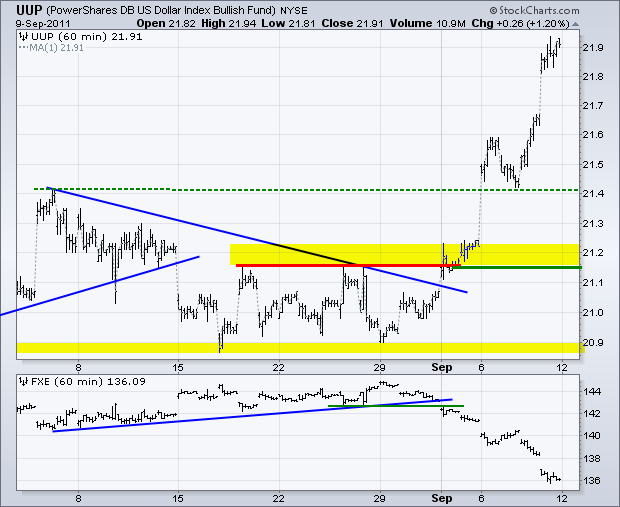Click the MA(1) 21.91 legend label

51,48
